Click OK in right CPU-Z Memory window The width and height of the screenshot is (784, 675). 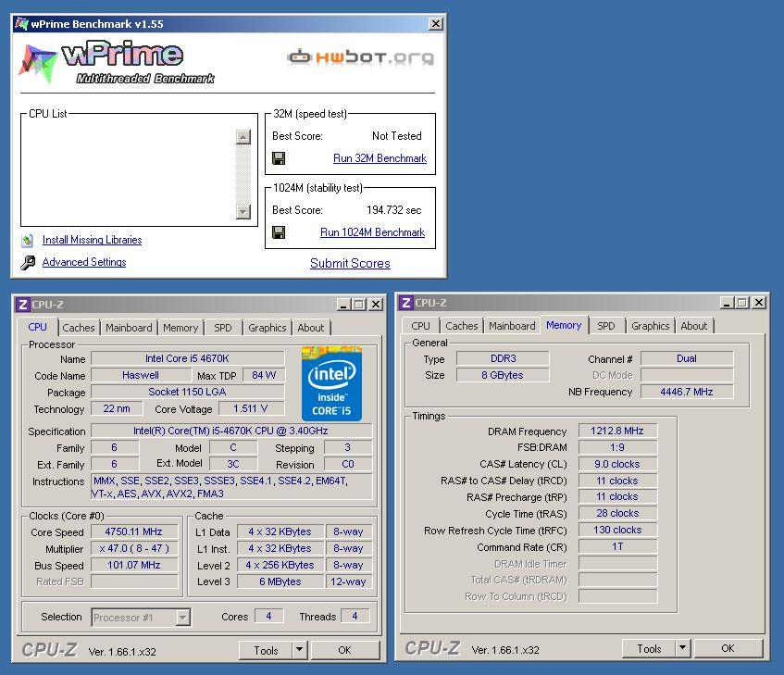point(728,648)
